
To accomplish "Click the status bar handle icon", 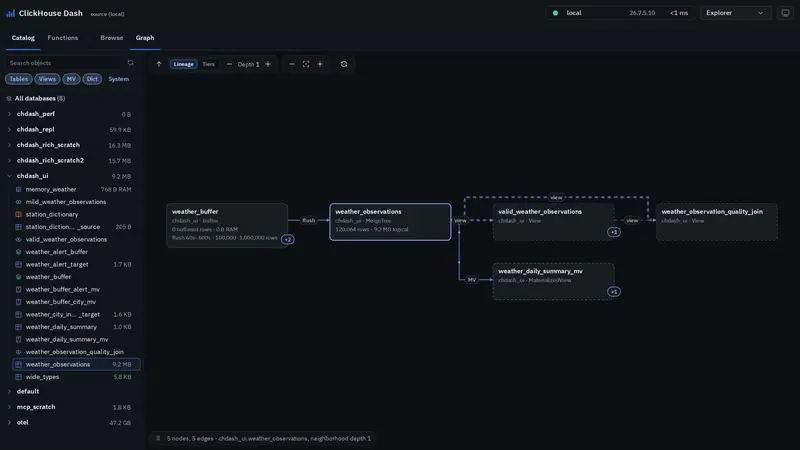I will pyautogui.click(x=158, y=438).
